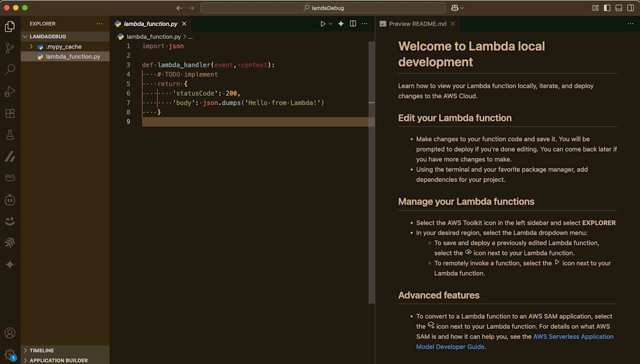Open the Source Control view
The image size is (640, 364).
(10, 48)
